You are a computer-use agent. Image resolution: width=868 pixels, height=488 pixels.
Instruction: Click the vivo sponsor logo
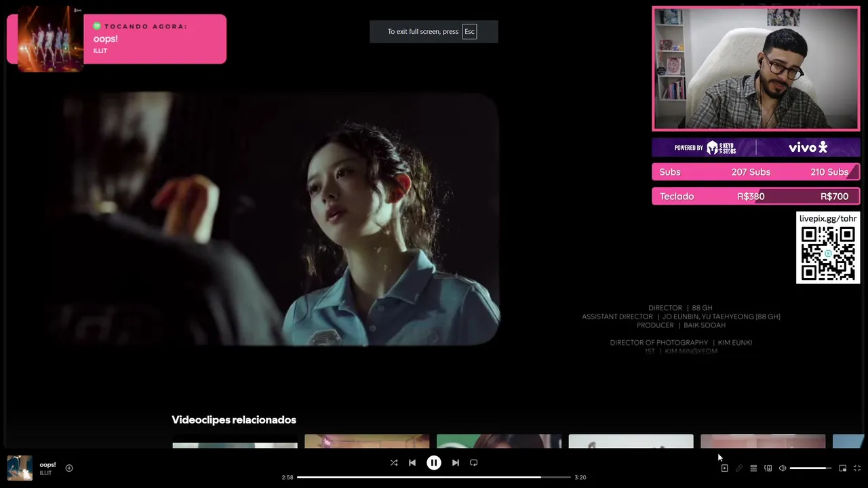[808, 148]
